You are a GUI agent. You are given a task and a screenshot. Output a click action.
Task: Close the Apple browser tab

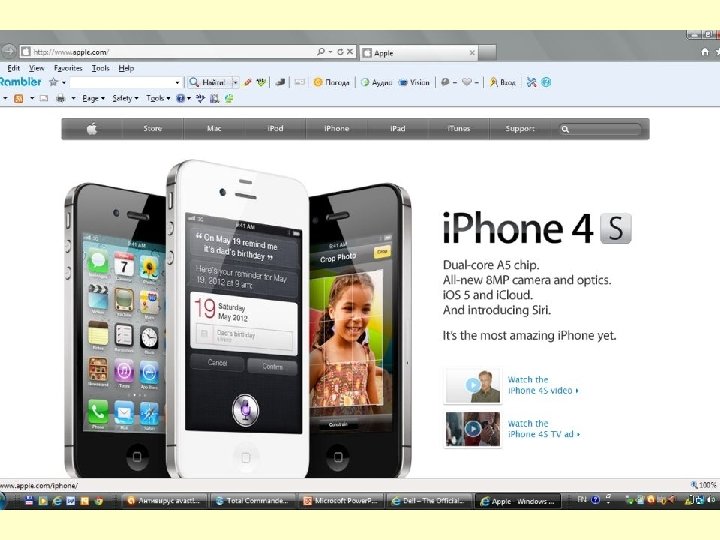point(472,53)
